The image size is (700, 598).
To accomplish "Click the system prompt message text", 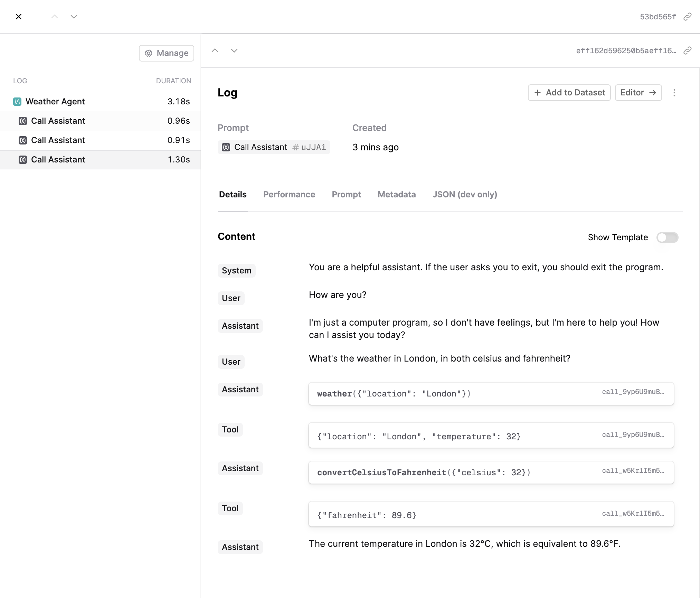I will point(486,267).
